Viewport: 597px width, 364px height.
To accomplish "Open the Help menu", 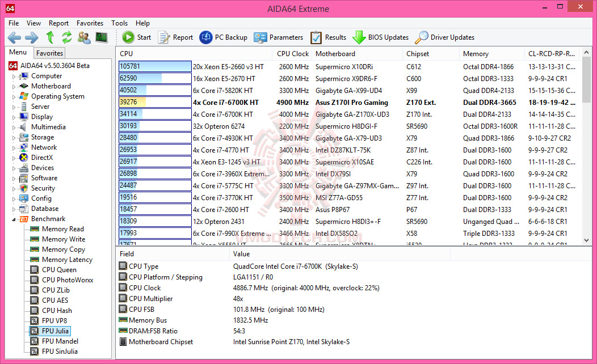I will click(x=143, y=23).
